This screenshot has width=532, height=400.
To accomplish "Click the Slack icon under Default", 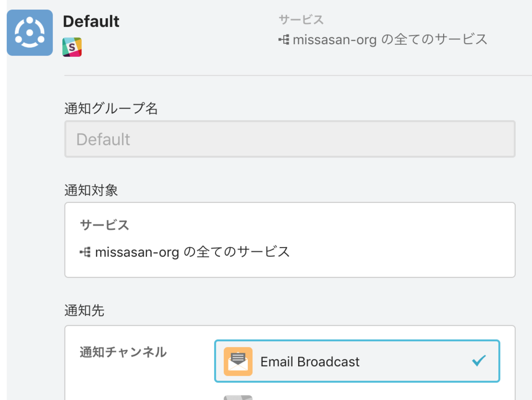I will 72,47.
